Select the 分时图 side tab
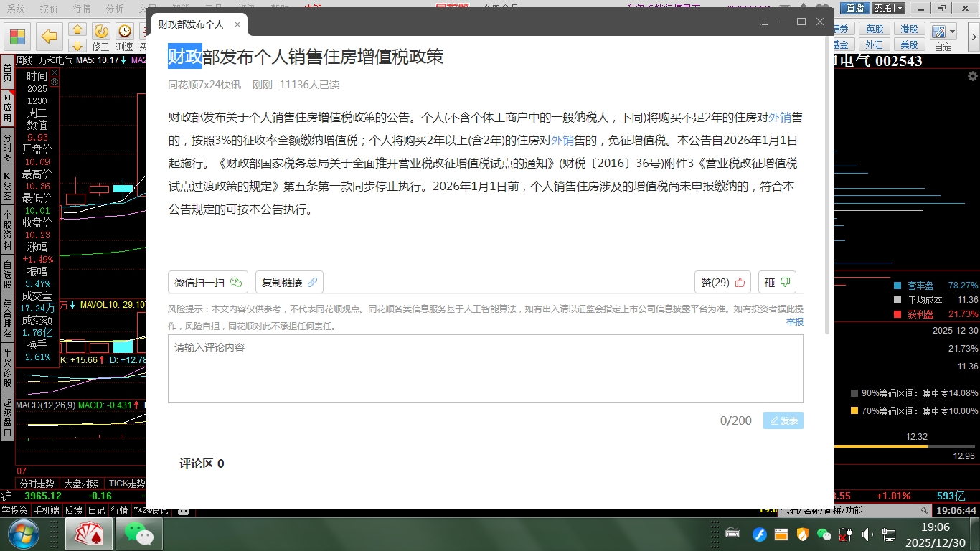Viewport: 980px width, 551px height. tap(7, 147)
